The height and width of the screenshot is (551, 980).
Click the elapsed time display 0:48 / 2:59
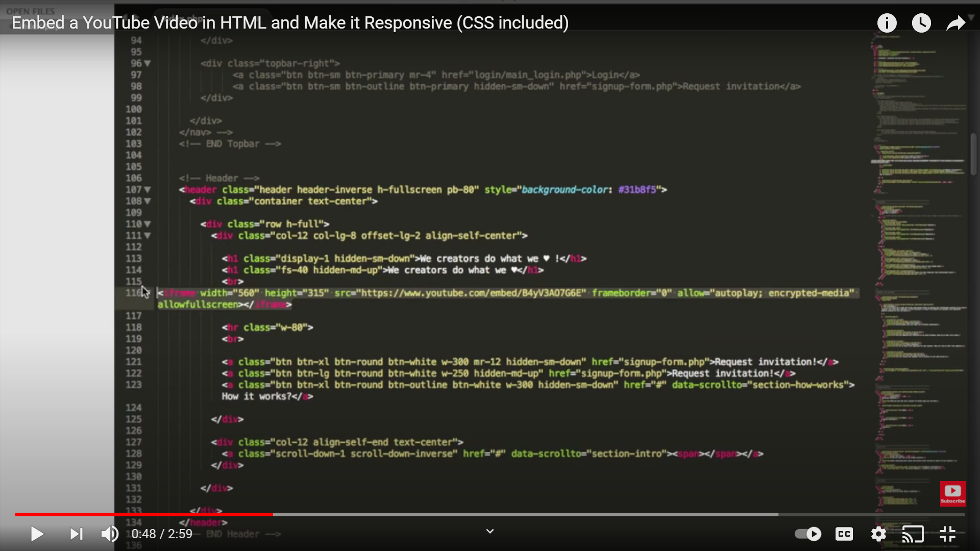click(x=162, y=534)
